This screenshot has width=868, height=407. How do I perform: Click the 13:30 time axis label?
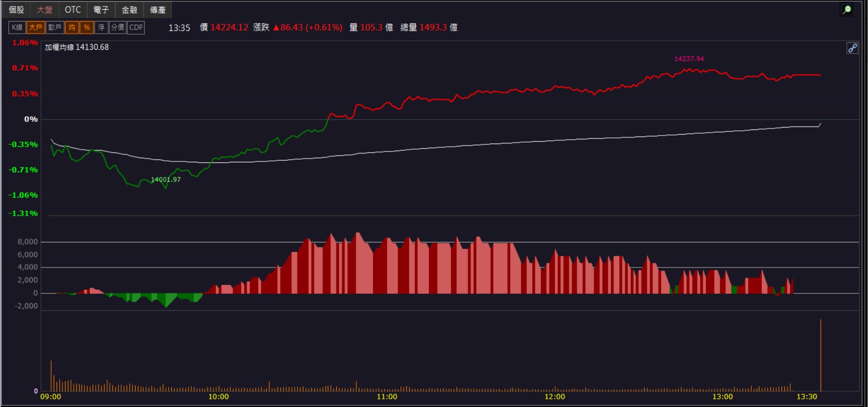[x=807, y=397]
